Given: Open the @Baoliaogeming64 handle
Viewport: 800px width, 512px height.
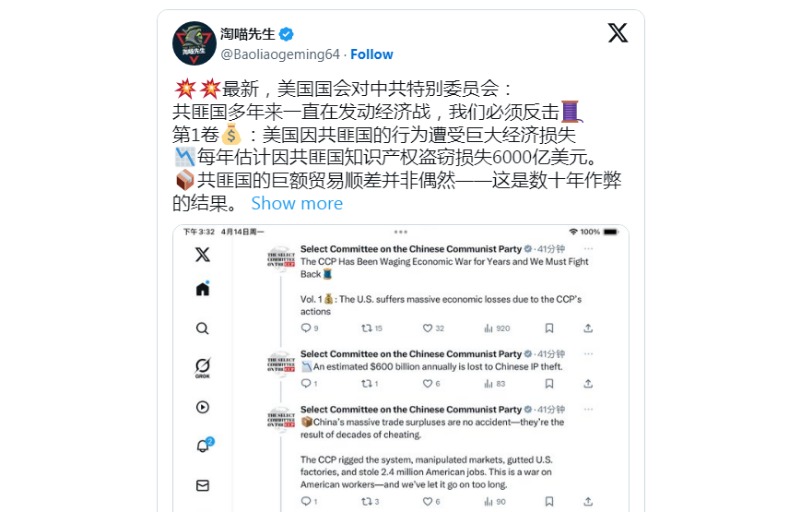Looking at the screenshot, I should pos(280,54).
